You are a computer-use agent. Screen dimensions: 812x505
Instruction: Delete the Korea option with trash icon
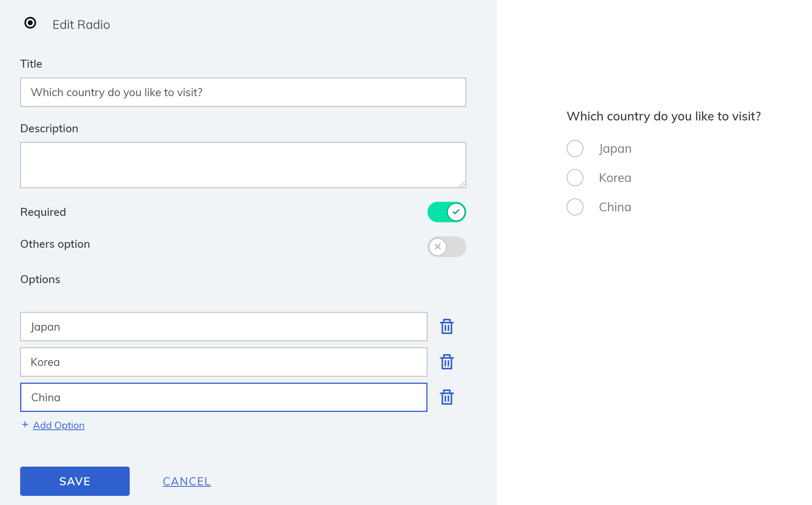[x=447, y=362]
